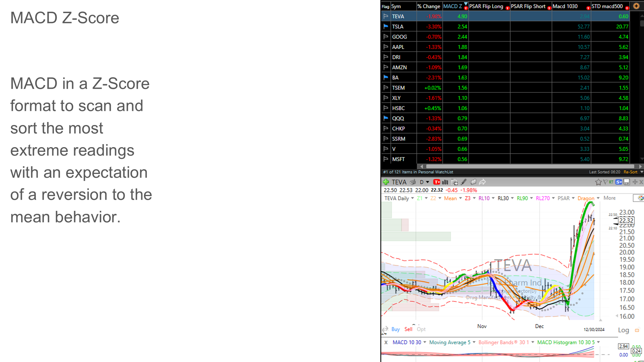Click the Buy button
The height and width of the screenshot is (362, 644).
395,329
